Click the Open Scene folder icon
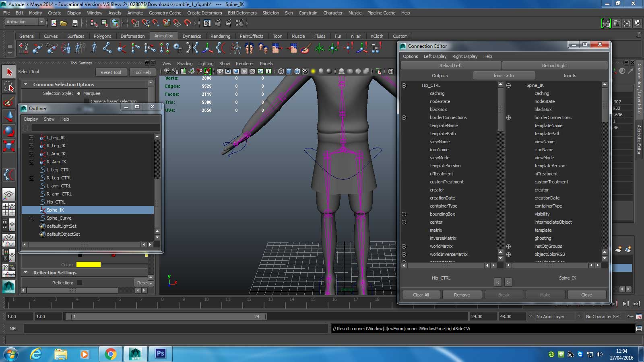This screenshot has width=644, height=362. 64,23
